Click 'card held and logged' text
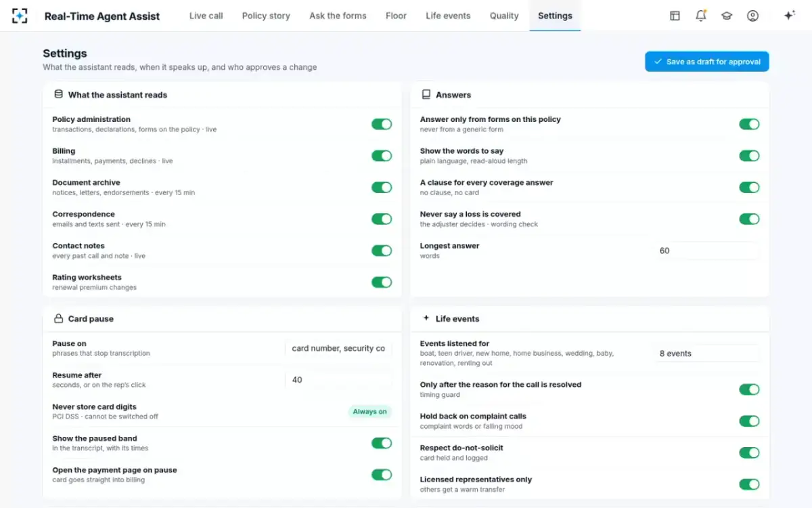This screenshot has height=508, width=812. point(453,458)
